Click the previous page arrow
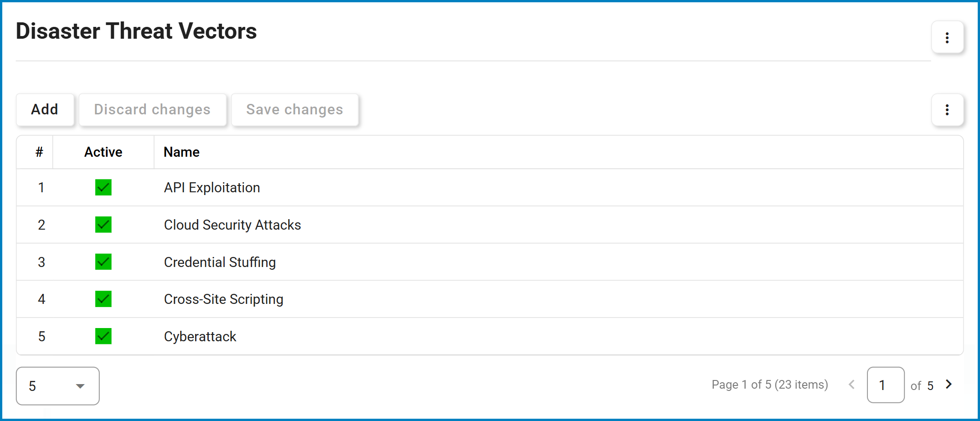Viewport: 980px width, 421px height. point(851,385)
